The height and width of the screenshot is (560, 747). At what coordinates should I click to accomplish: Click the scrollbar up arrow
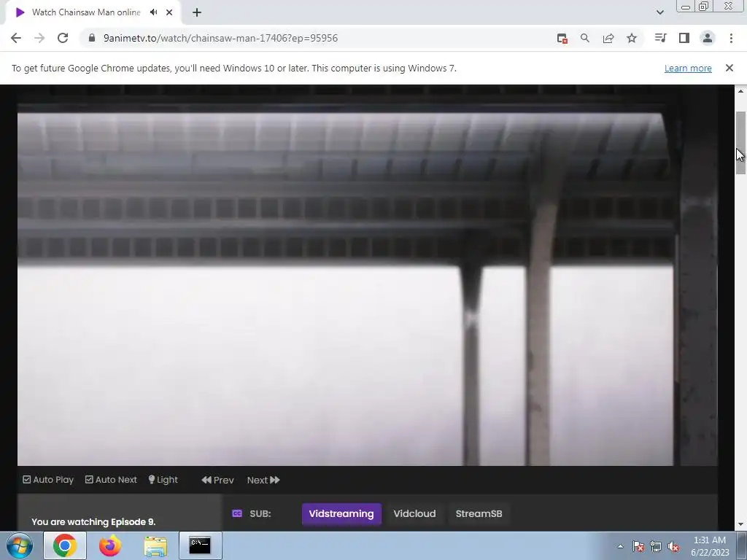pyautogui.click(x=740, y=91)
